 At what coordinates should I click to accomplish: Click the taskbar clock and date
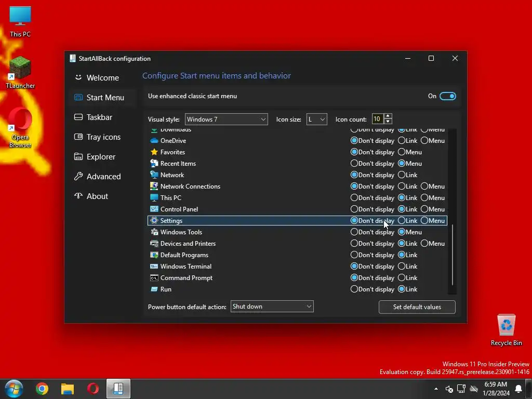coord(496,389)
